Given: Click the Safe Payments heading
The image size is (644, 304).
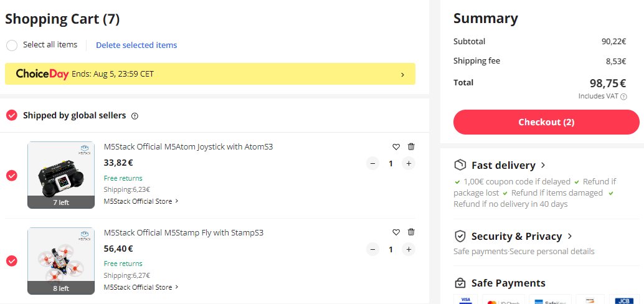Looking at the screenshot, I should [x=508, y=283].
